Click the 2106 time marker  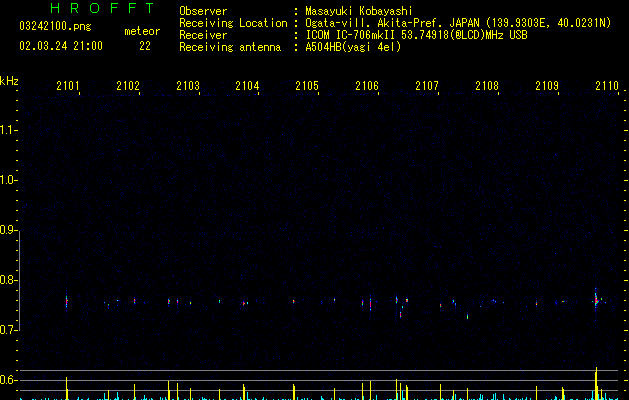click(x=367, y=86)
